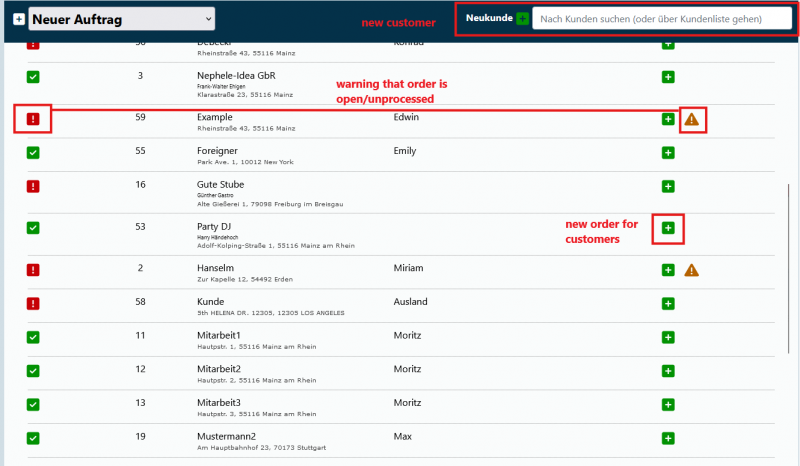The height and width of the screenshot is (466, 800).
Task: Click plus icon left of Neuer Auftrag
Action: 18,19
